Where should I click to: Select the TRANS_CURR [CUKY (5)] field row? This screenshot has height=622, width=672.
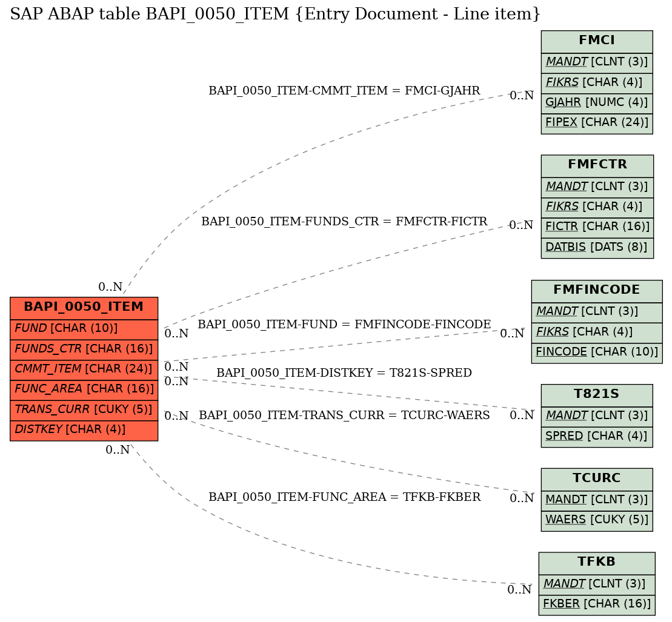click(x=84, y=410)
